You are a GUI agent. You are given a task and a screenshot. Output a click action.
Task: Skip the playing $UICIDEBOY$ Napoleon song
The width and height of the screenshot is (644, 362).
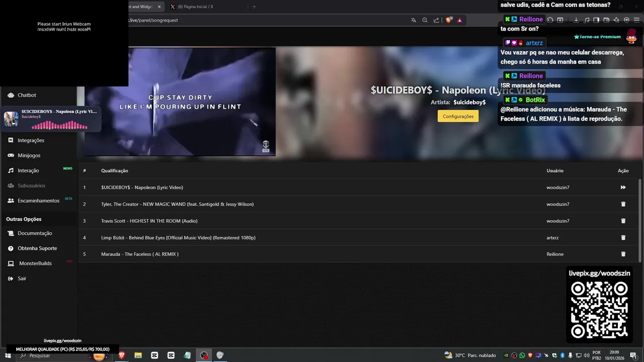coord(623,188)
